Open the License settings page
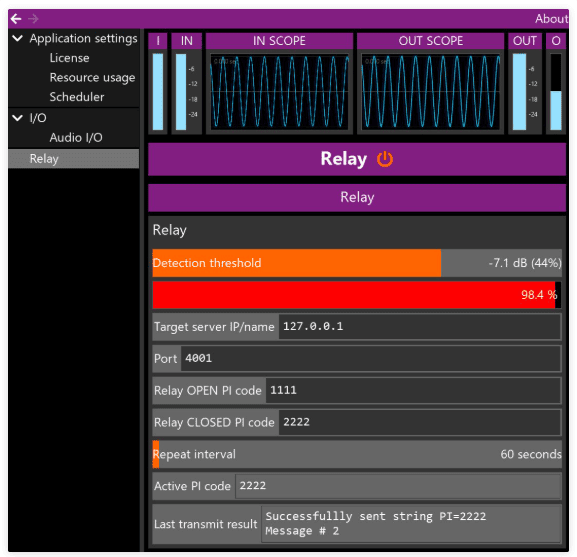Screen dimensions: 577x557 [70, 58]
